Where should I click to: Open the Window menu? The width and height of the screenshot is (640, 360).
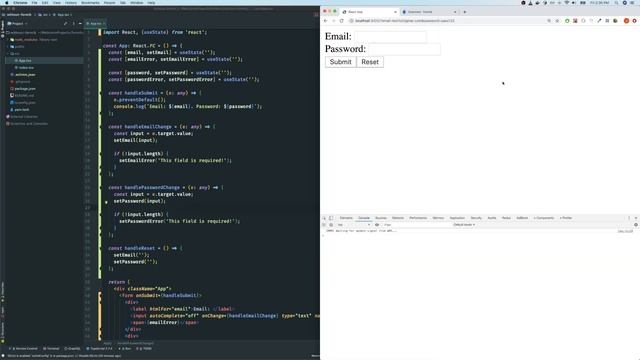136,3
